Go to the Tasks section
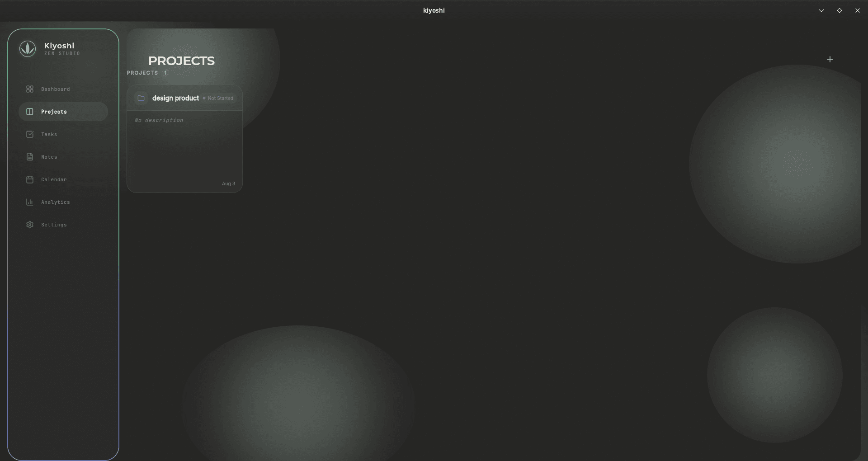Image resolution: width=868 pixels, height=461 pixels. pos(63,134)
